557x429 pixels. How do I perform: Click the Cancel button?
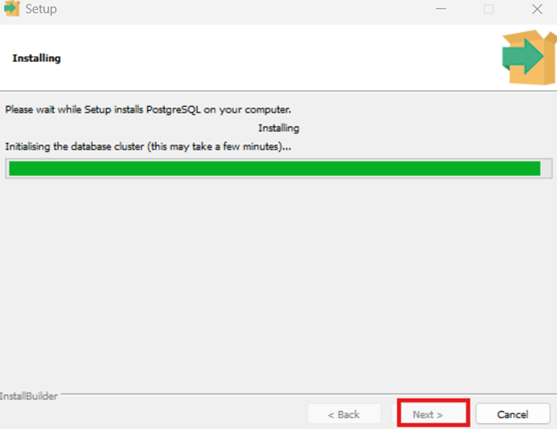click(x=513, y=414)
